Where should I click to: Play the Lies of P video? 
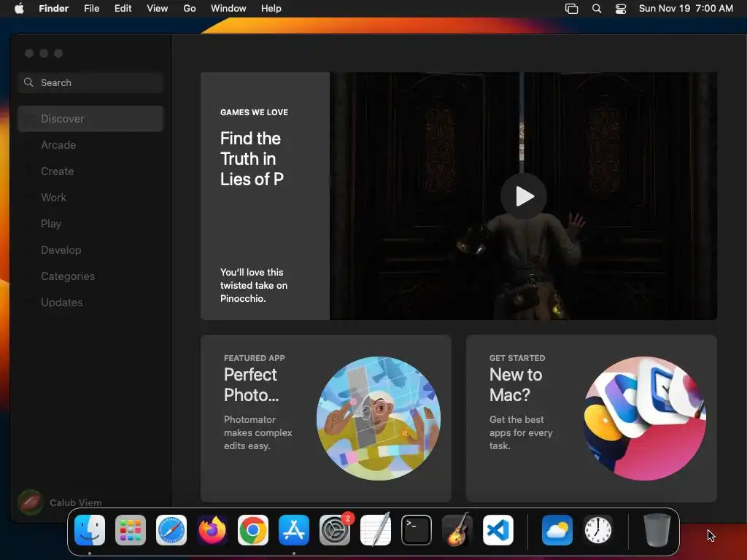pyautogui.click(x=524, y=196)
